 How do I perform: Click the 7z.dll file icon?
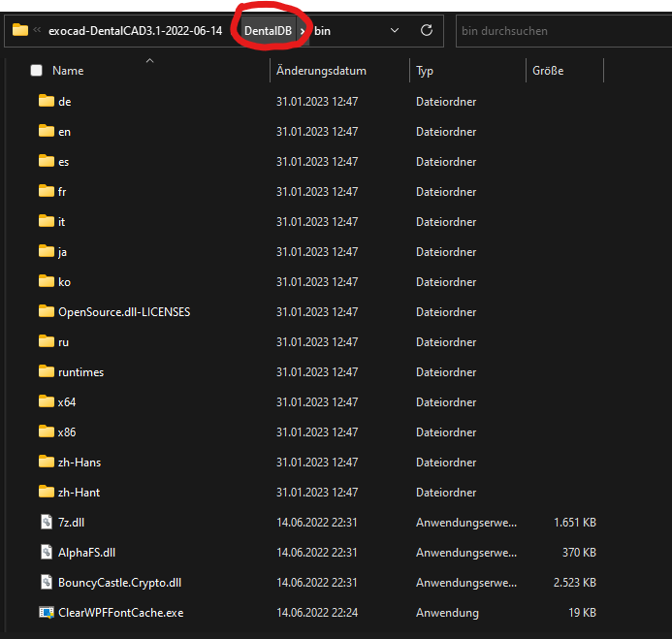(x=47, y=522)
